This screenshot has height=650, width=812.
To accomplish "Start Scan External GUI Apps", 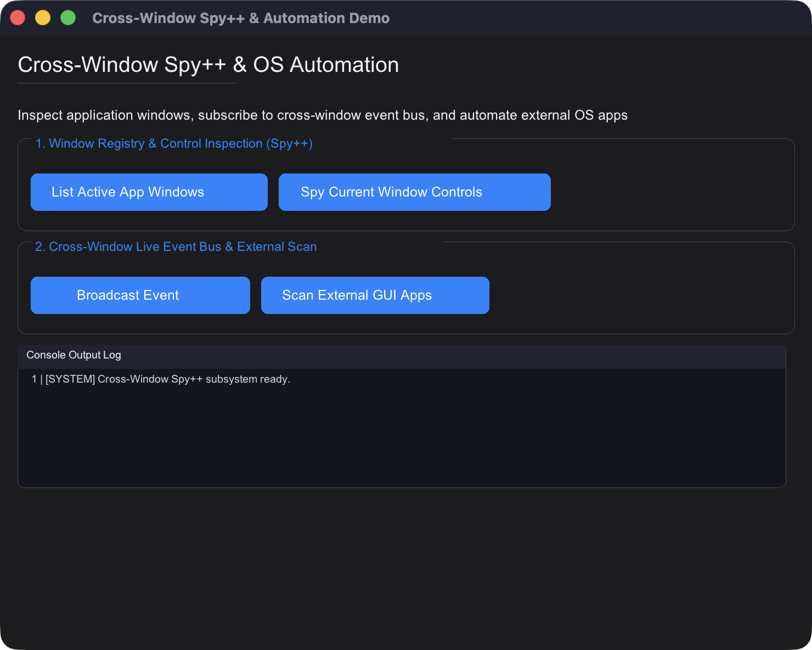I will [375, 295].
